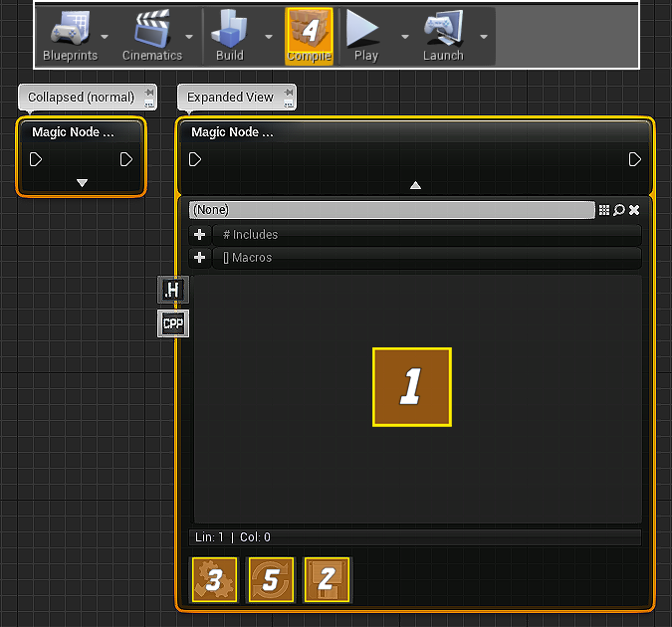Switch to the .H header tab
Viewport: 672px width, 627px height.
172,290
